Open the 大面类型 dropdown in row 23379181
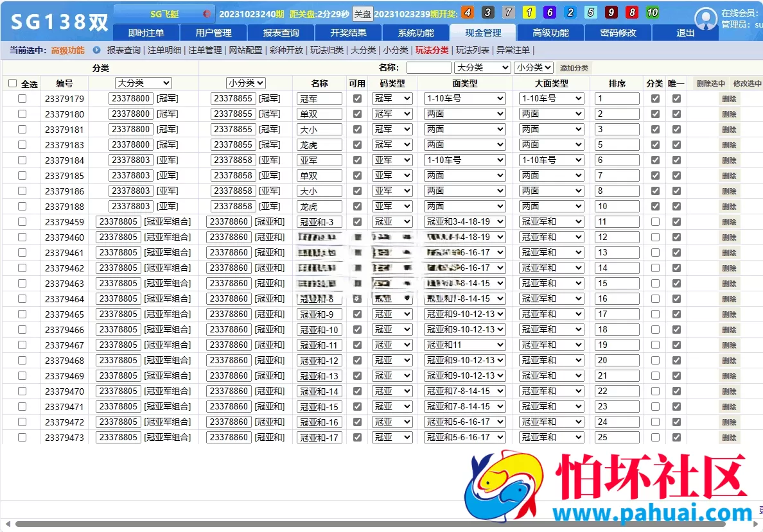This screenshot has height=532, width=763. point(551,130)
